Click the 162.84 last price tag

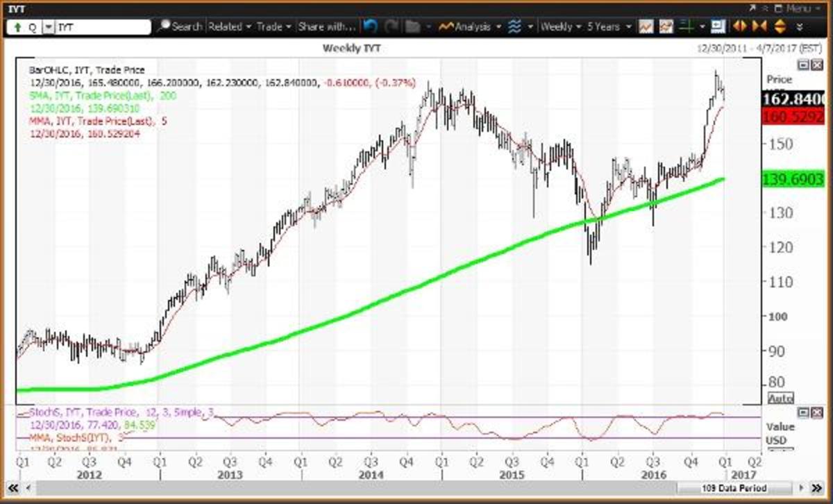tap(795, 100)
